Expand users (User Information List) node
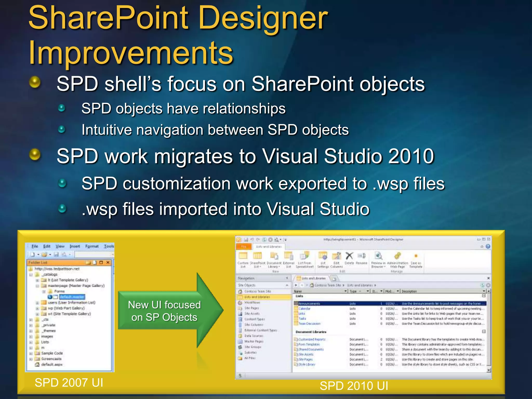 (x=37, y=303)
